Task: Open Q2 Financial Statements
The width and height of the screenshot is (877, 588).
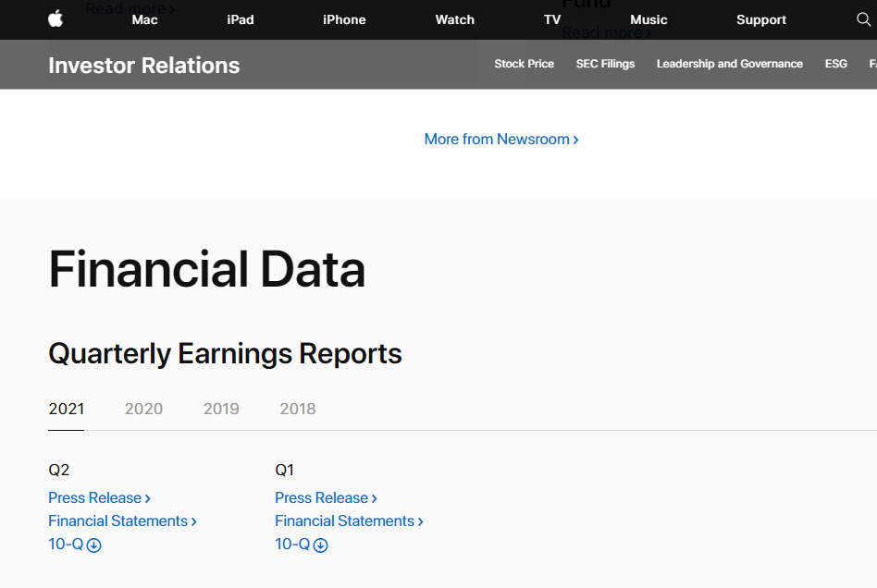Action: (122, 521)
